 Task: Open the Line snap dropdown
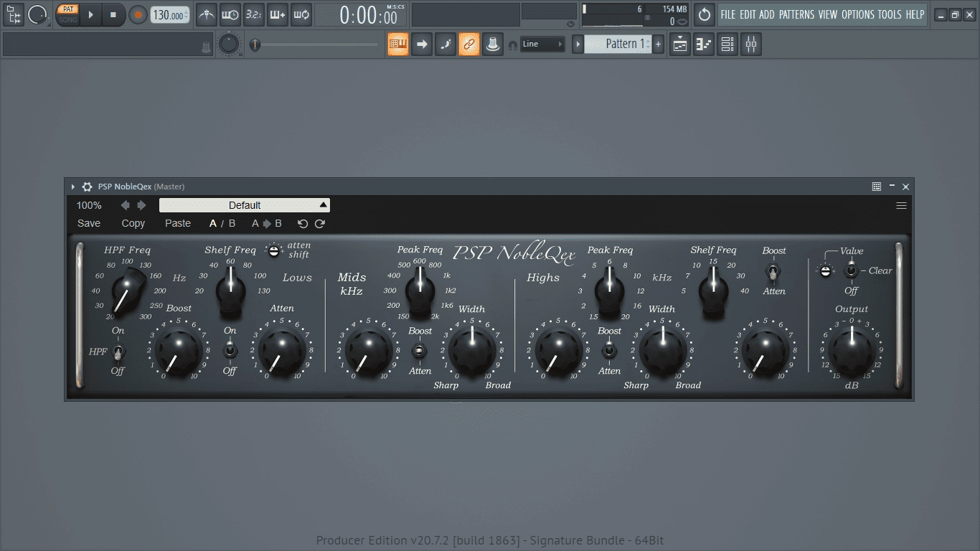click(543, 44)
